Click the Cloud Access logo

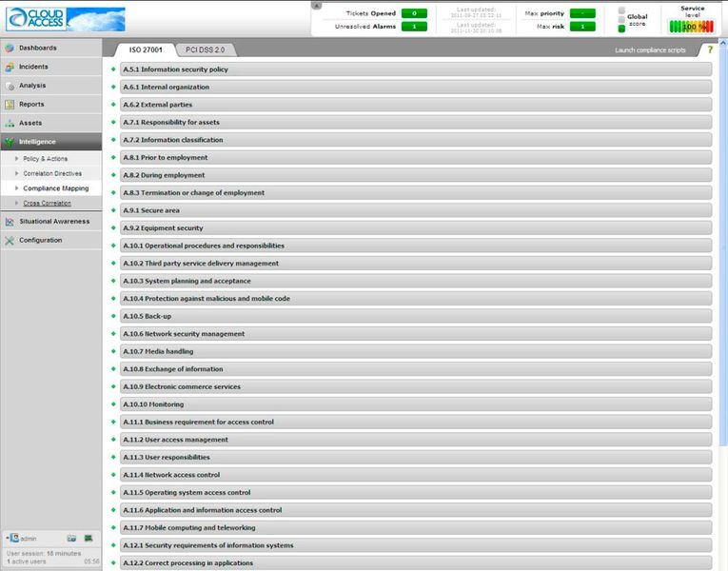[66, 19]
